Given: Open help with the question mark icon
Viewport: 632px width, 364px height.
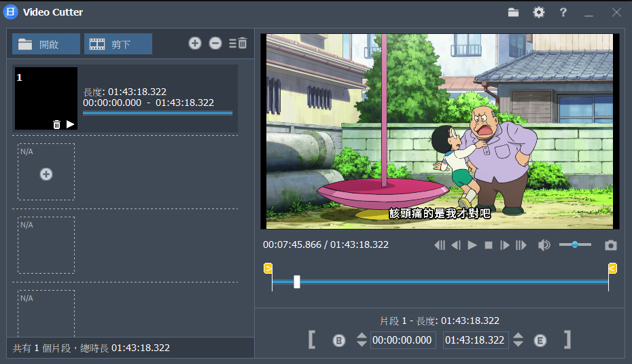Looking at the screenshot, I should [x=563, y=12].
